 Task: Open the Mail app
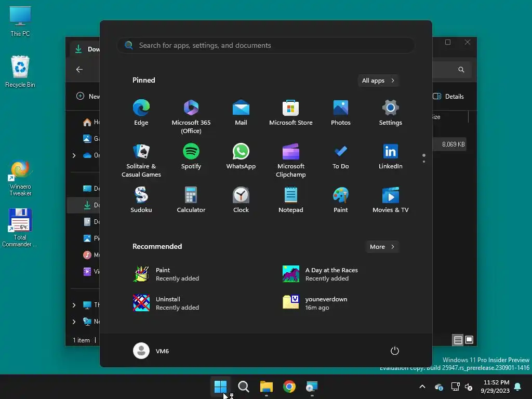tap(241, 113)
